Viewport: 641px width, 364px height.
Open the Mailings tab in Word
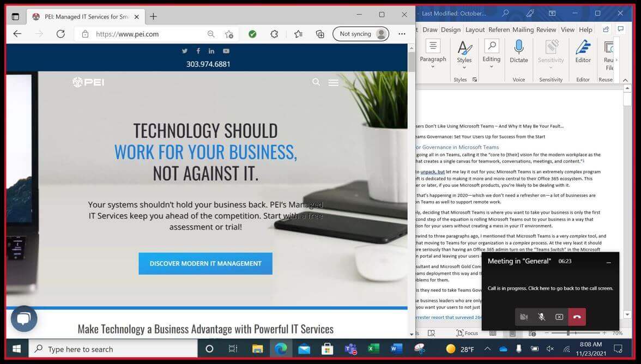click(523, 30)
